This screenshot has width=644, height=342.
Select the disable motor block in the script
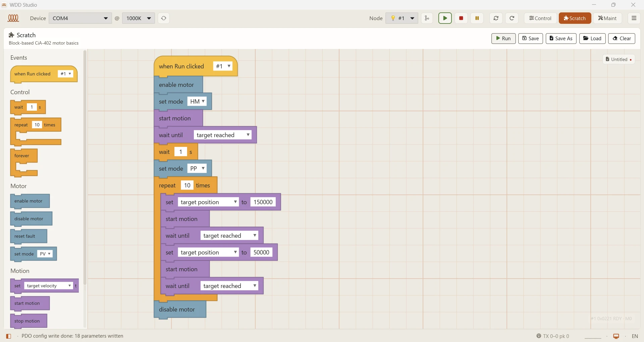[x=180, y=309]
